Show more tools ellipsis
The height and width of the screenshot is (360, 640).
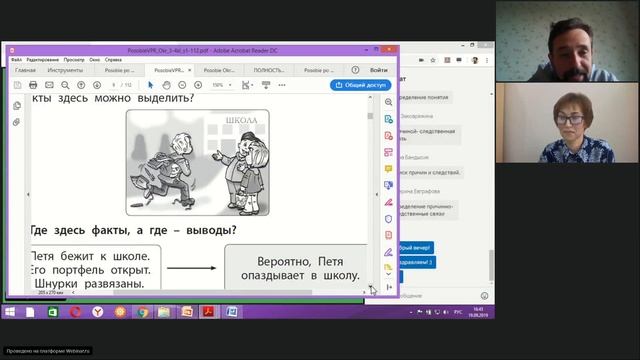pyautogui.click(x=282, y=85)
